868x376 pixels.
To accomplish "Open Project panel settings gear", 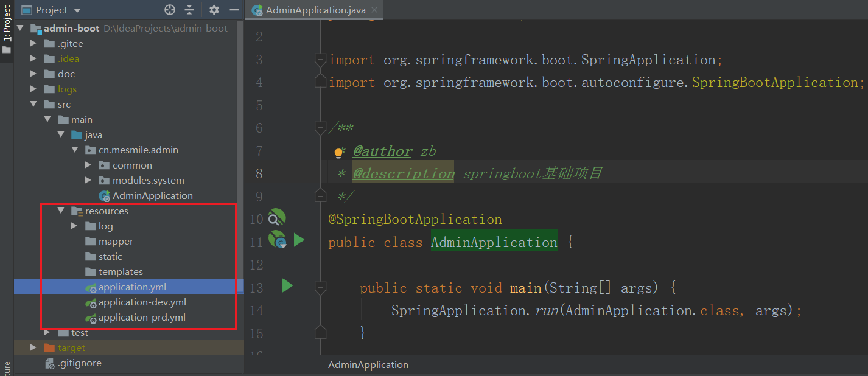I will 214,10.
